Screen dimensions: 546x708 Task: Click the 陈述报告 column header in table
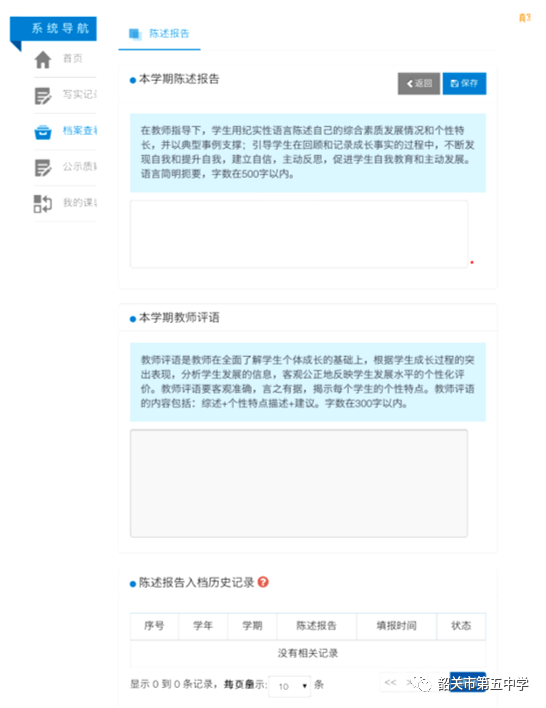[317, 626]
